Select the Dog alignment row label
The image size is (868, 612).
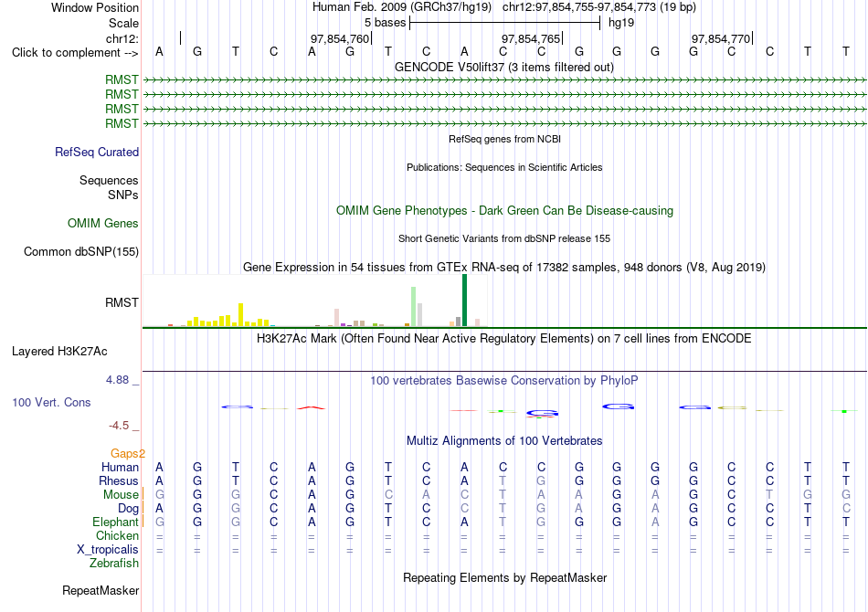coord(128,509)
